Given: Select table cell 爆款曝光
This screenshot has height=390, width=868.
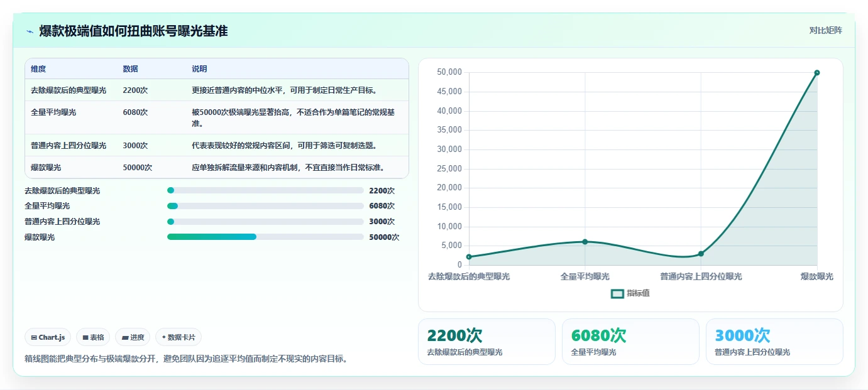Looking at the screenshot, I should (x=46, y=168).
